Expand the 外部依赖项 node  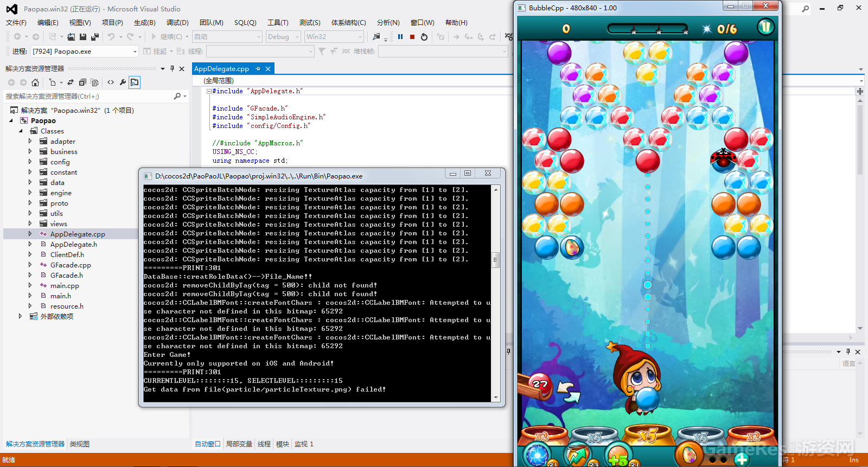pyautogui.click(x=20, y=316)
